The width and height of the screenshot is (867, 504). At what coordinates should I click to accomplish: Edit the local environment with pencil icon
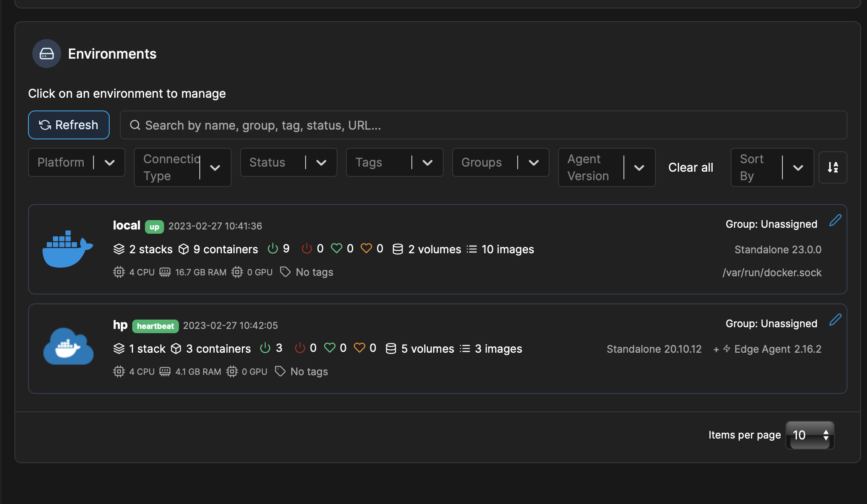tap(835, 221)
